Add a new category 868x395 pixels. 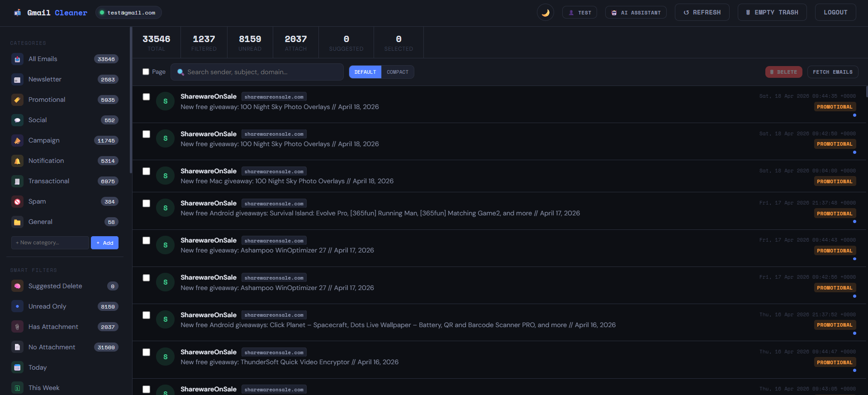tap(104, 243)
